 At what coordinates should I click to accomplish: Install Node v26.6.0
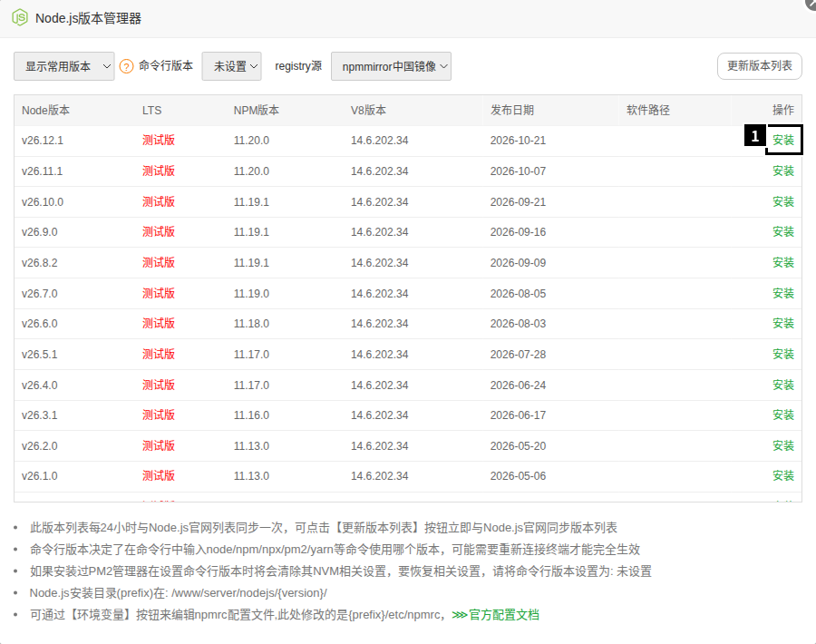pyautogui.click(x=783, y=323)
